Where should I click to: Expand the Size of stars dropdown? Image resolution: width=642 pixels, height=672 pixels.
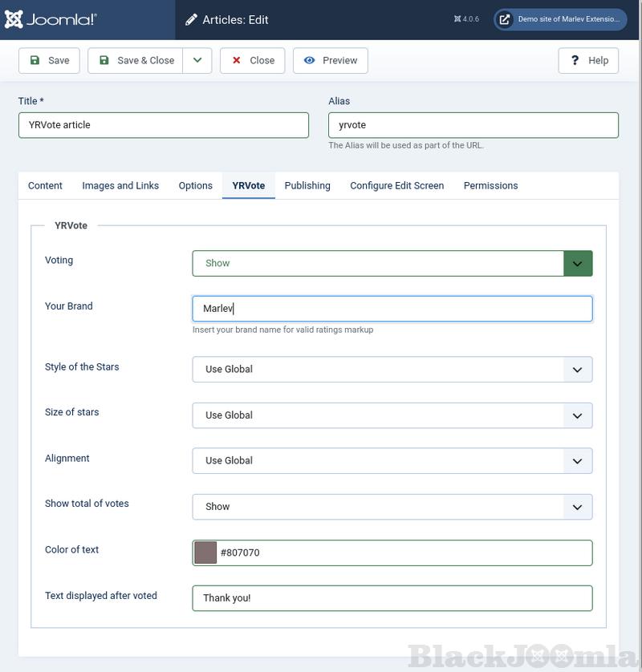[392, 415]
